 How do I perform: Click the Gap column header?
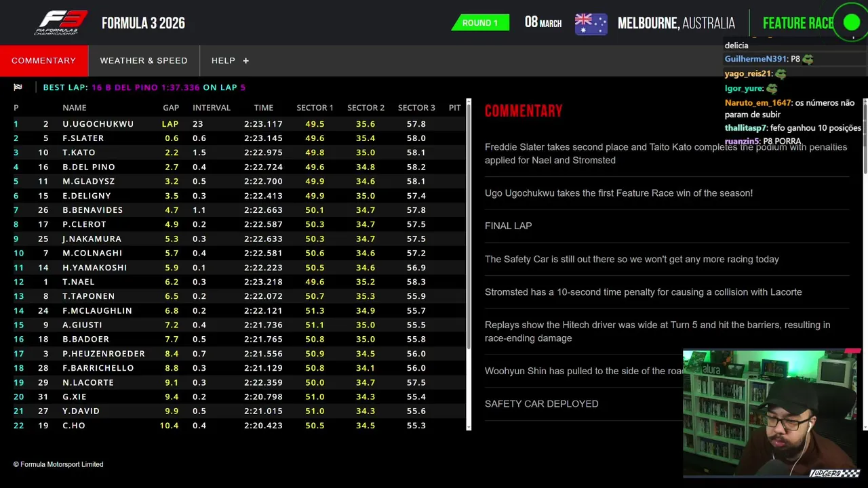tap(171, 108)
